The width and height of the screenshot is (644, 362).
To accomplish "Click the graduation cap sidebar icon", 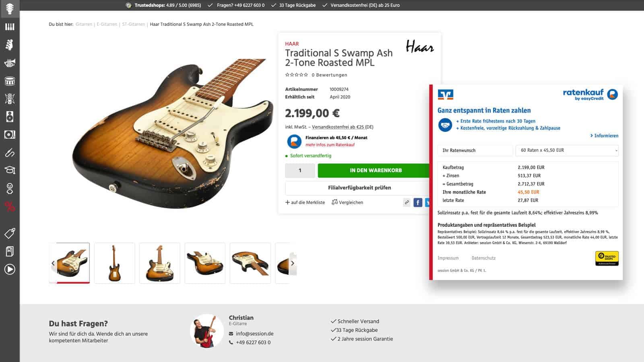I will coord(10,170).
